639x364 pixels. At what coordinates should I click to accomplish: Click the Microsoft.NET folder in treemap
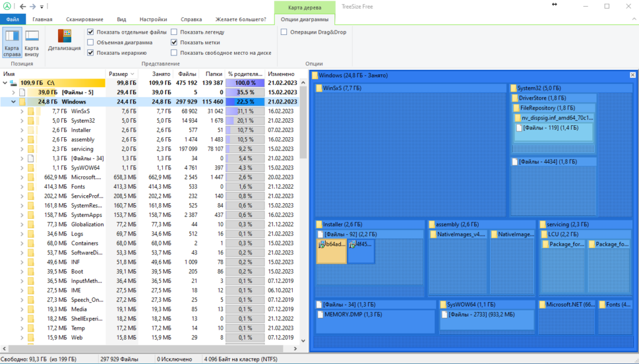[567, 305]
